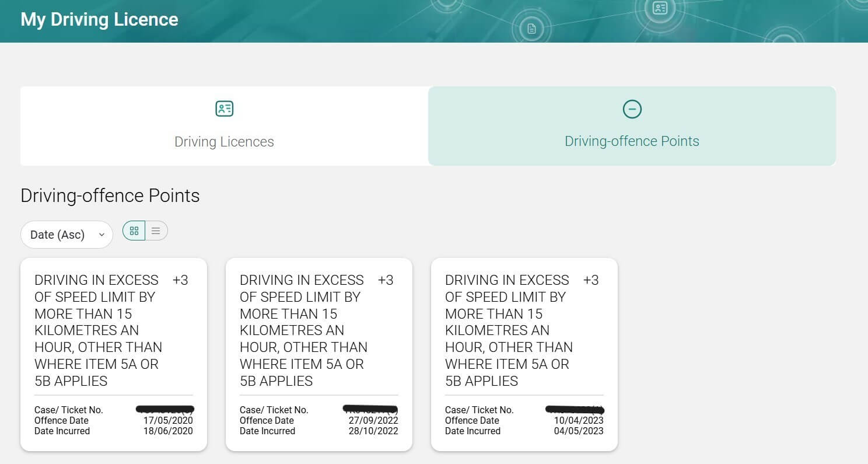The width and height of the screenshot is (868, 464).
Task: Open offence card dated 10/04/2023
Action: click(x=524, y=354)
